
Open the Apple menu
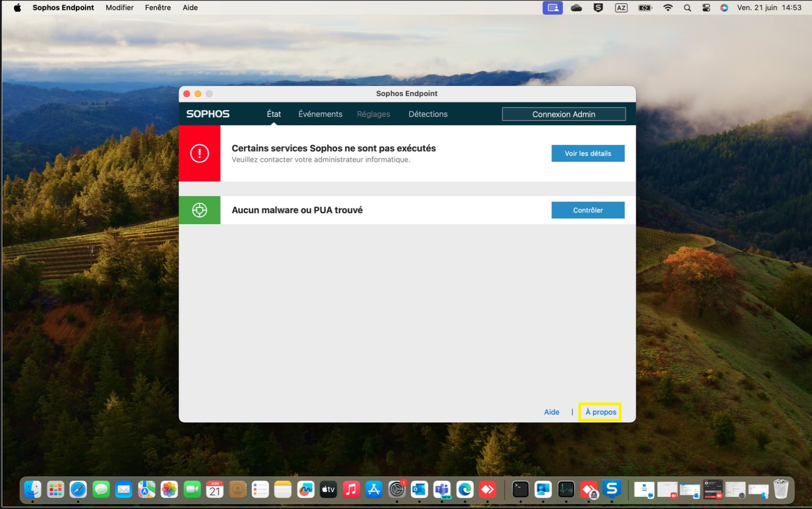pos(17,8)
